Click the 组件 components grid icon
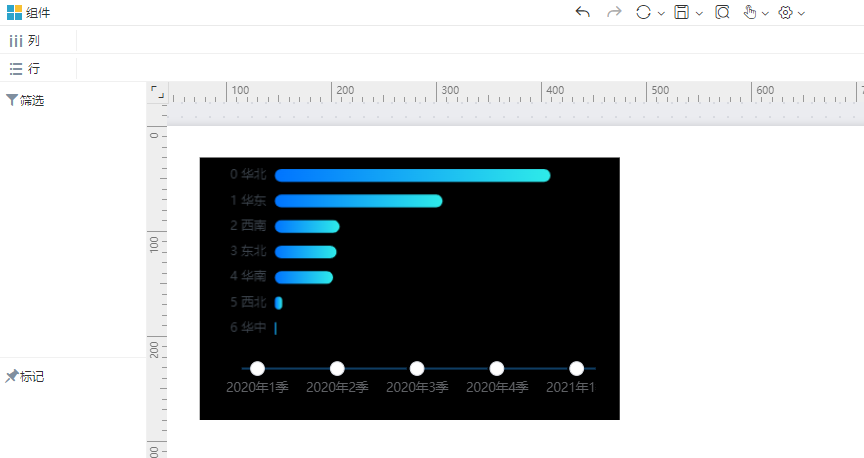This screenshot has width=864, height=458. pos(14,12)
